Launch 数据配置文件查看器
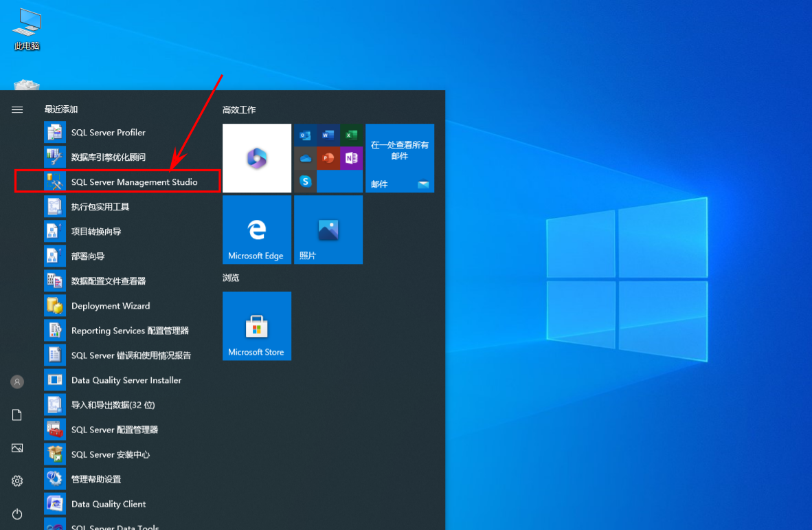812x530 pixels. tap(128, 280)
